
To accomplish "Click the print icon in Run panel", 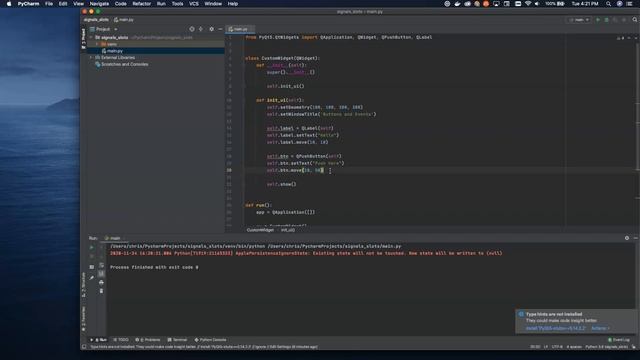I will point(101,282).
